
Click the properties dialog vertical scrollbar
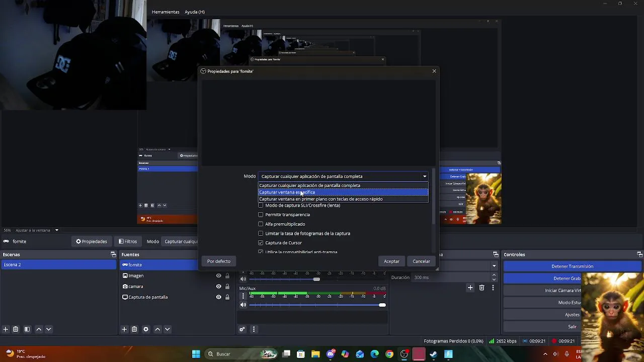tap(433, 196)
